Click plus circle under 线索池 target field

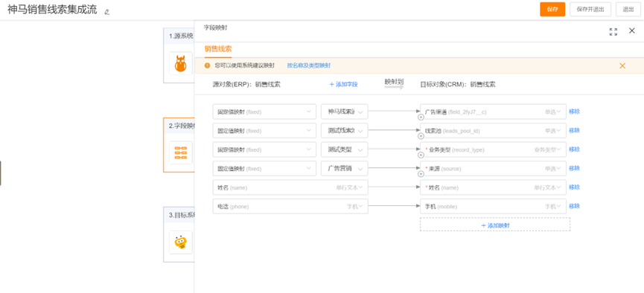pyautogui.click(x=421, y=136)
